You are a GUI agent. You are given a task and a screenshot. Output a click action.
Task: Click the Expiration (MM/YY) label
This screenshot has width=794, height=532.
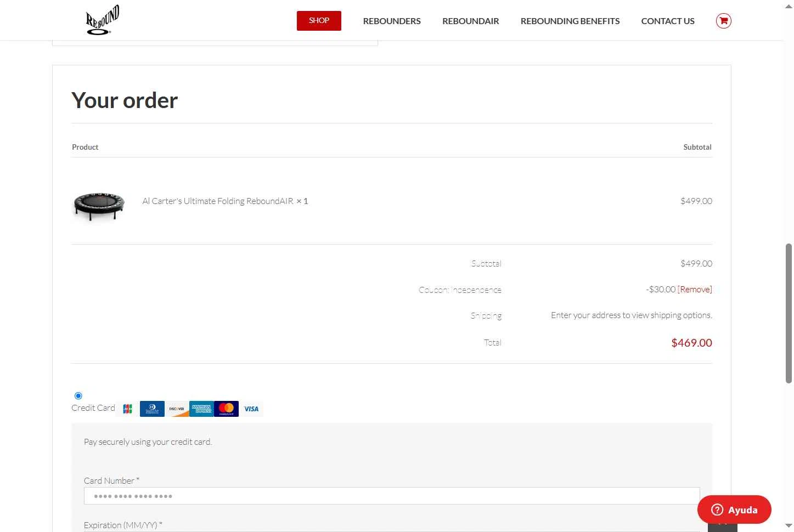[123, 525]
